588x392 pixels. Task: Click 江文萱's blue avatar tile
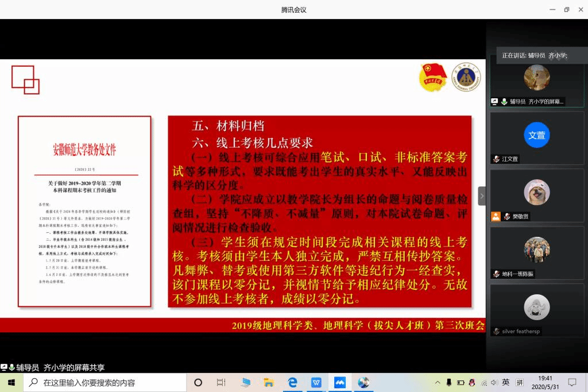point(536,136)
